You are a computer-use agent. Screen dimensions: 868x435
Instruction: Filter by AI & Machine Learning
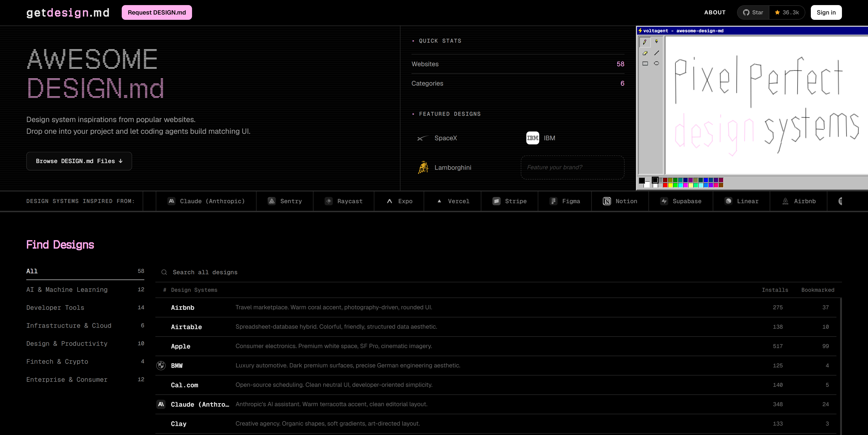[x=85, y=289]
